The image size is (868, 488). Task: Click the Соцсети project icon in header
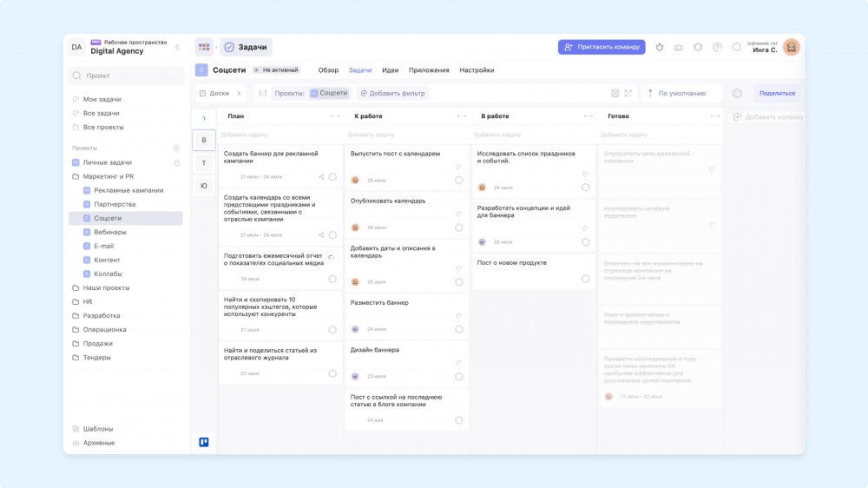[x=201, y=69]
